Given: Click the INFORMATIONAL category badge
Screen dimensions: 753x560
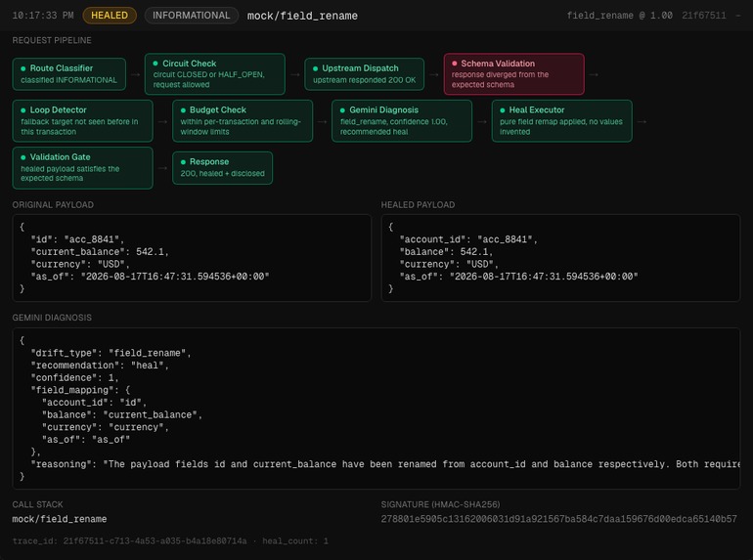Looking at the screenshot, I should [191, 16].
